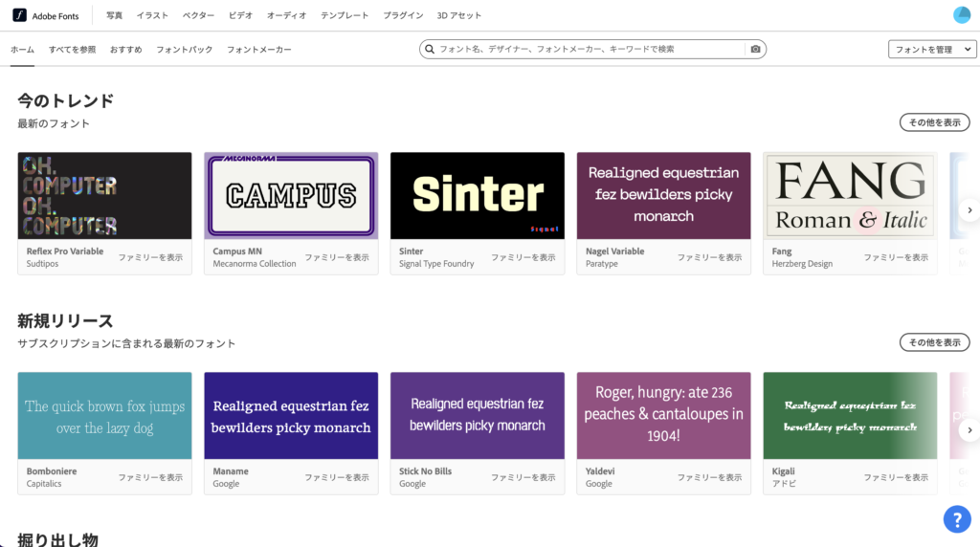Click ファミリーを表示 for Maname
This screenshot has height=547, width=980.
click(x=337, y=477)
